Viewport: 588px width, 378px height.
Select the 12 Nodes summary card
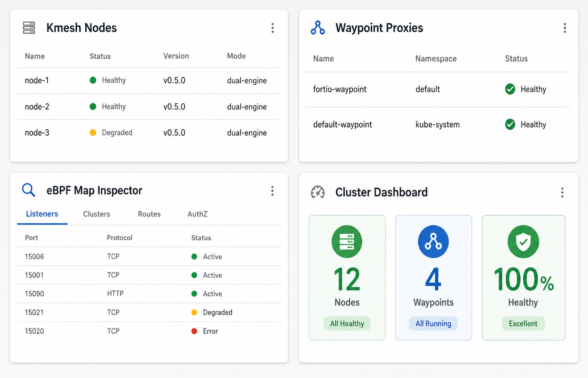tap(347, 278)
